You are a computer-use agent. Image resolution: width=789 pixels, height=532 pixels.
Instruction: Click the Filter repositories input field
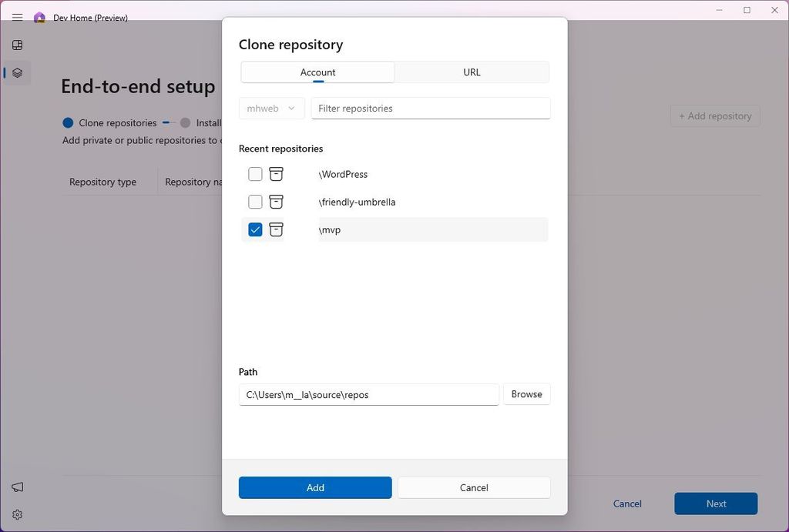(431, 108)
